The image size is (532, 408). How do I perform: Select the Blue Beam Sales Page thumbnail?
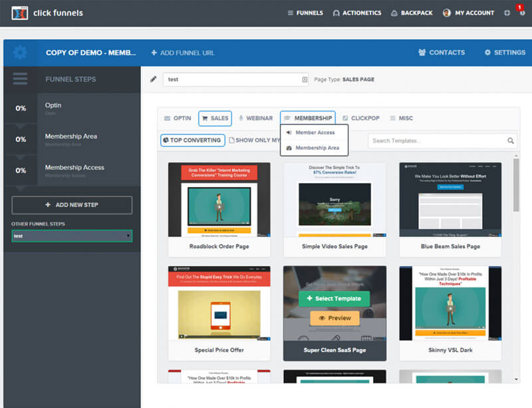pyautogui.click(x=450, y=200)
